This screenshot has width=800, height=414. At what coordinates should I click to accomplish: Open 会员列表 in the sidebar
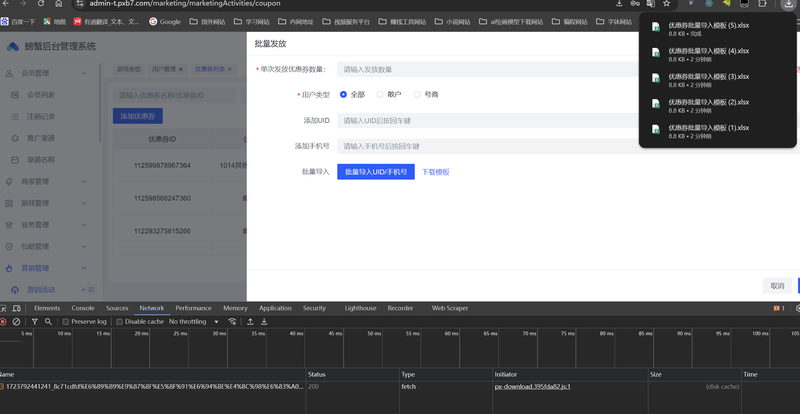(41, 95)
